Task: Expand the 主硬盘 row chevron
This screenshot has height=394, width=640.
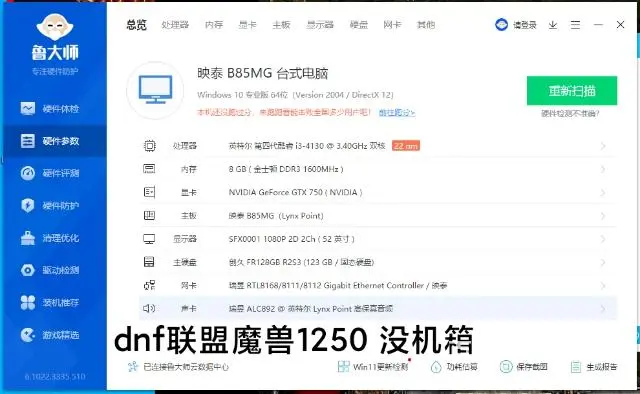Action: point(603,262)
